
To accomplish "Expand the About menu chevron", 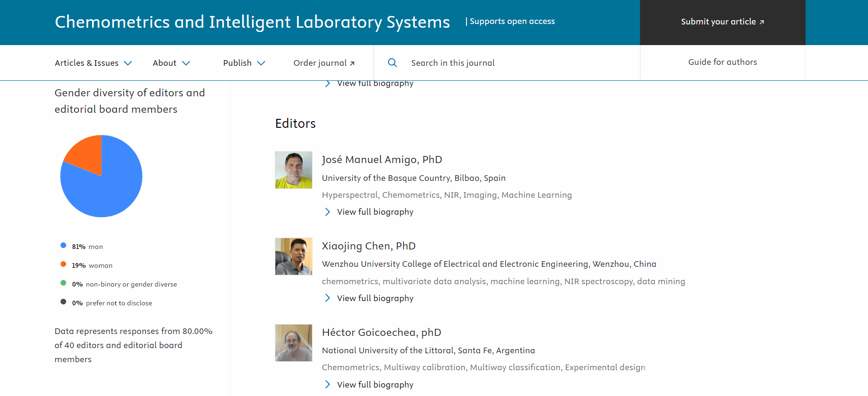I will (186, 63).
